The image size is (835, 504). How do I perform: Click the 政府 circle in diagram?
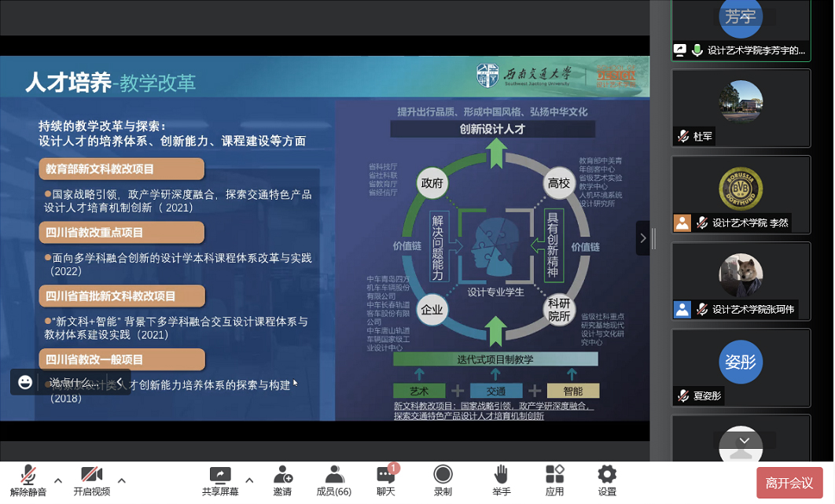pos(432,183)
